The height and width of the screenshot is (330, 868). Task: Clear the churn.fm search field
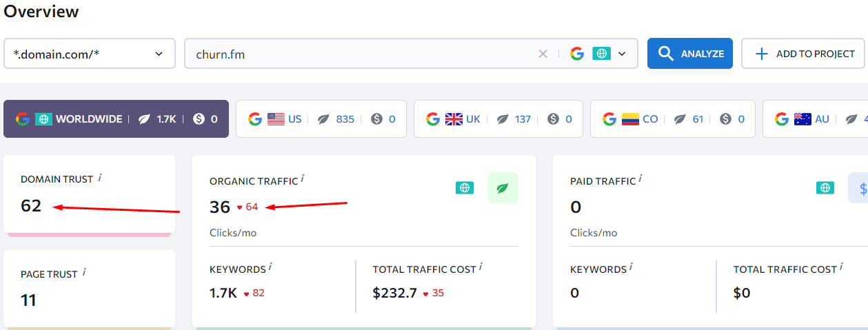[x=543, y=54]
